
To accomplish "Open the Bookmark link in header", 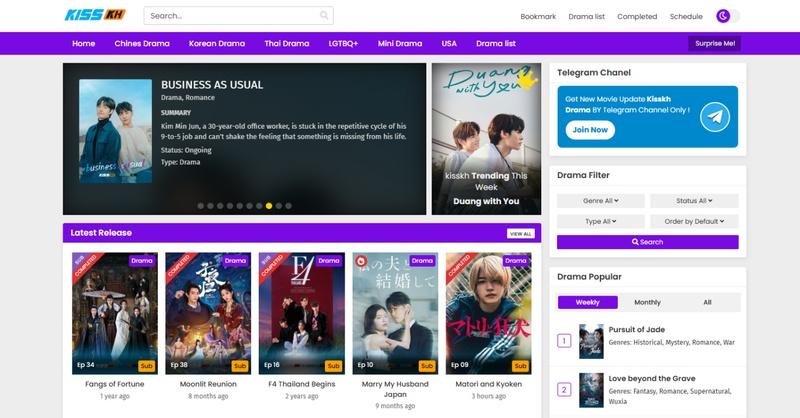I will tap(538, 16).
